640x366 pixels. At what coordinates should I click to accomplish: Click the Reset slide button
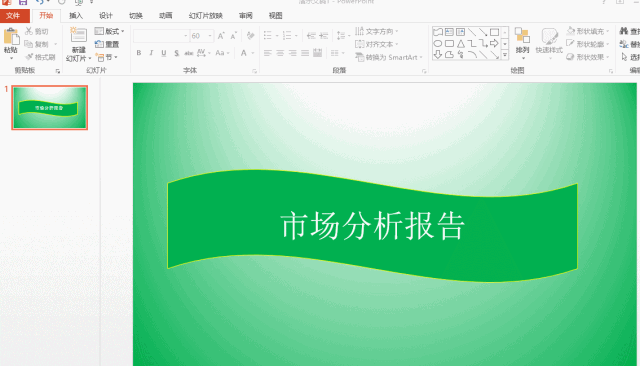(x=107, y=44)
